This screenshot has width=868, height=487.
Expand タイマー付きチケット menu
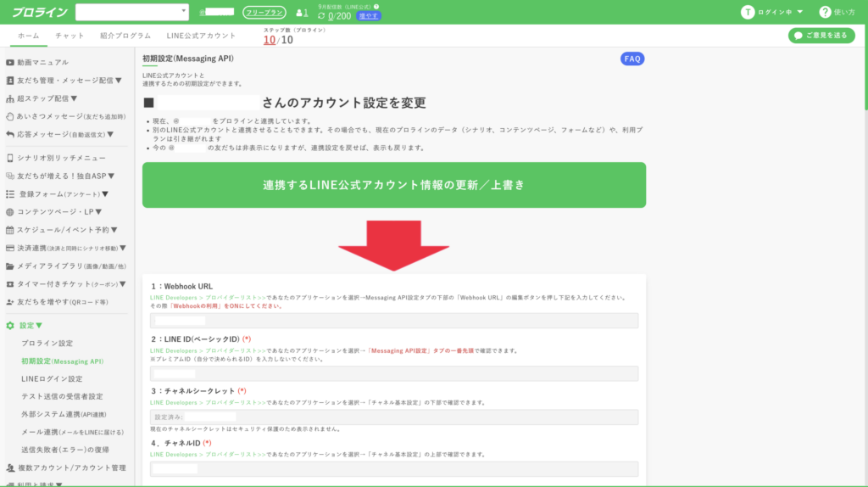click(x=71, y=284)
